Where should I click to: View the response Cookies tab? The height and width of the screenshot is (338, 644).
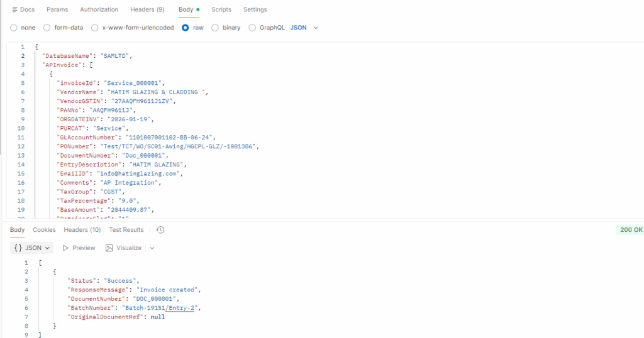tap(44, 230)
